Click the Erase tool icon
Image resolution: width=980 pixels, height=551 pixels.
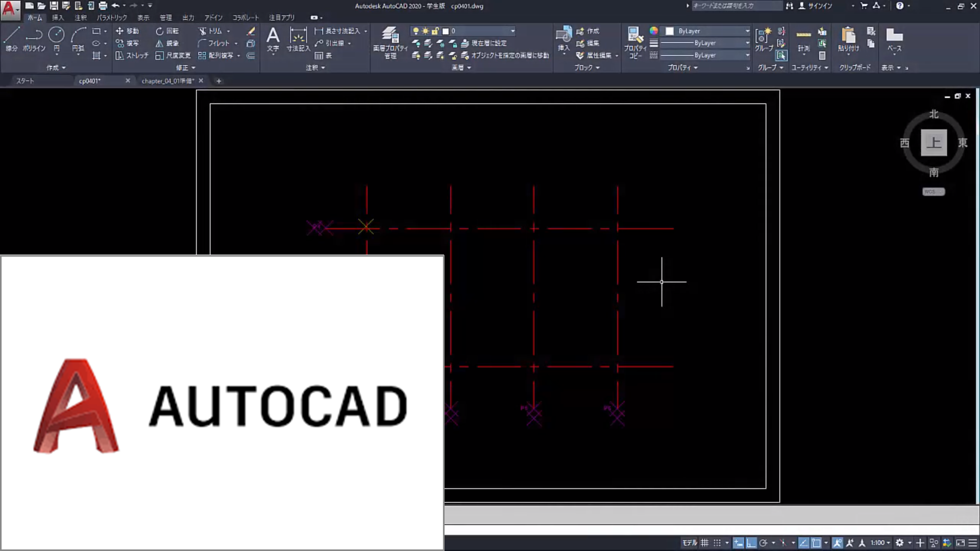(251, 31)
